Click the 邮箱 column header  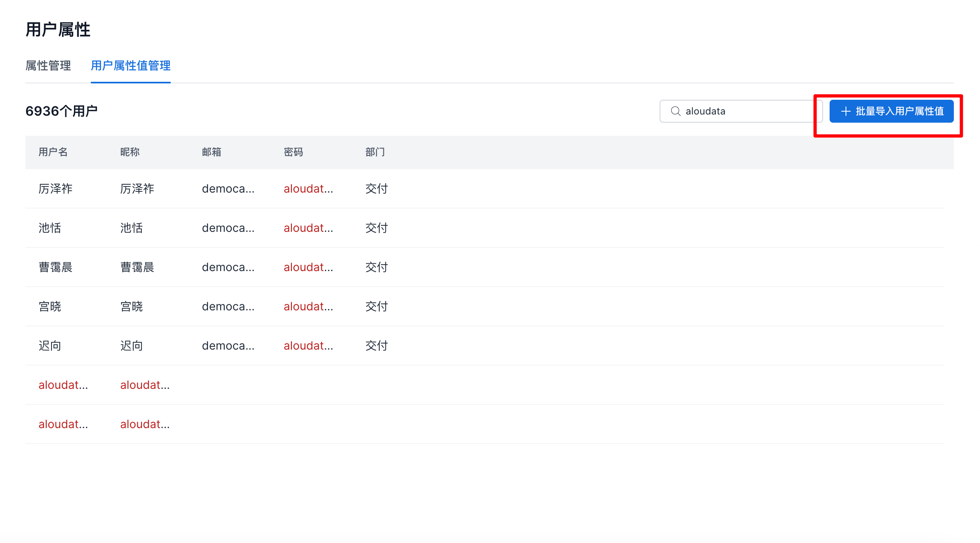point(212,152)
